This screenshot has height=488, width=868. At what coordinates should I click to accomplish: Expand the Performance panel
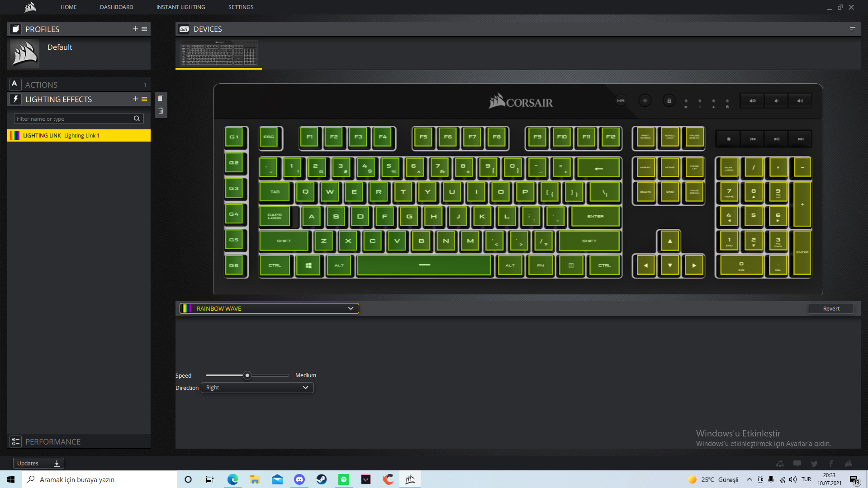[79, 441]
